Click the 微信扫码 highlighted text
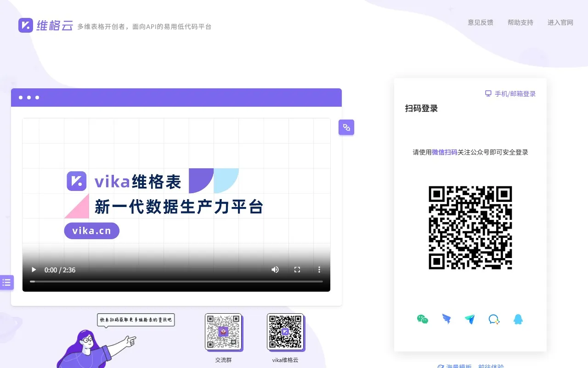 coord(444,152)
